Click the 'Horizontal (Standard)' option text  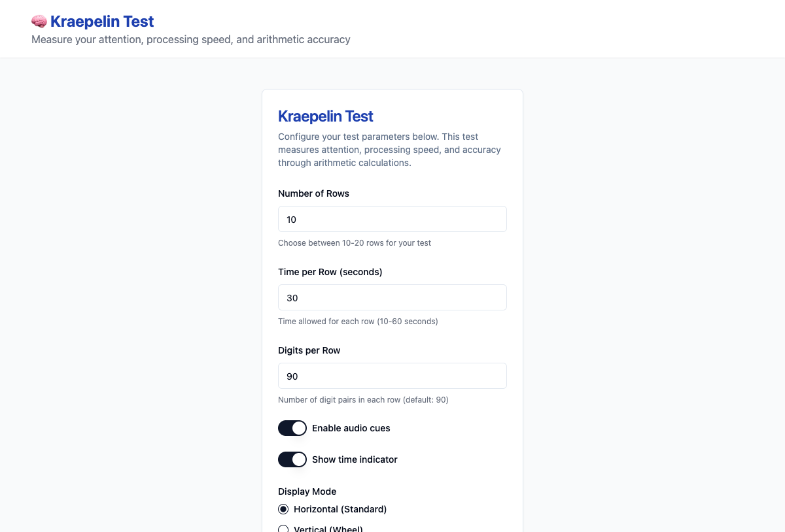(340, 509)
